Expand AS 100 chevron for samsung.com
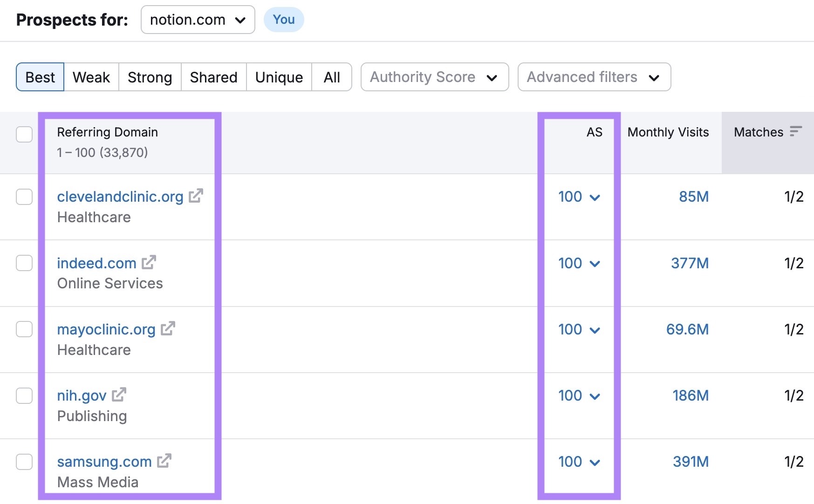The image size is (814, 504). 595,463
